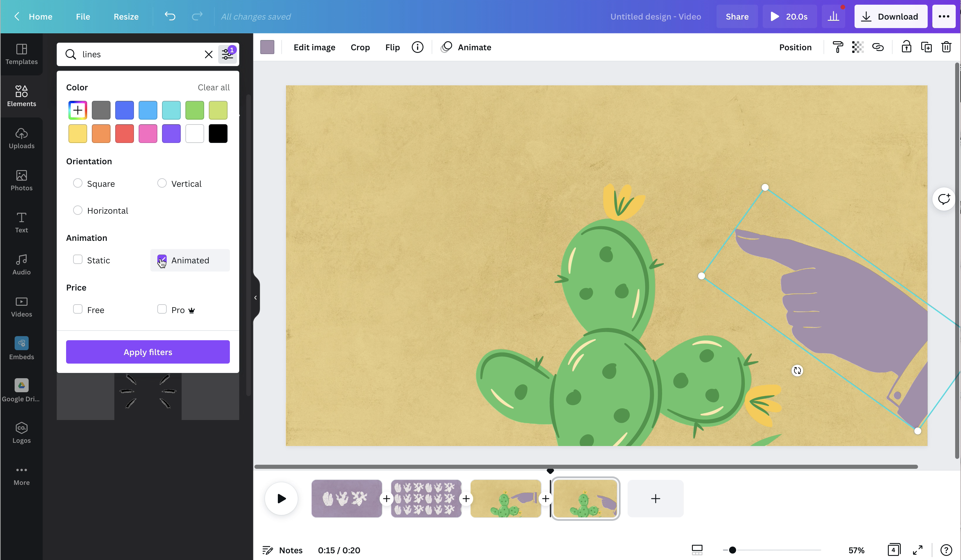The image size is (961, 560).
Task: Choose the purple color filter swatch
Action: click(171, 134)
